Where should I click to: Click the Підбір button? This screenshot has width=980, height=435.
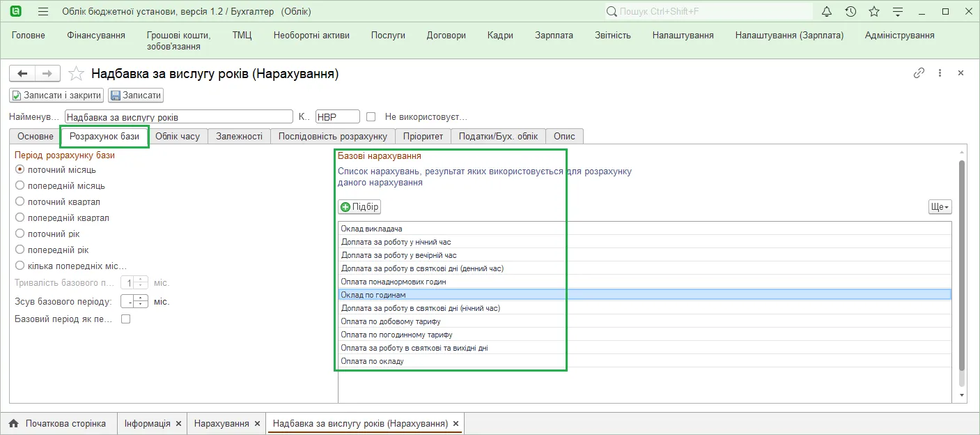pyautogui.click(x=359, y=207)
